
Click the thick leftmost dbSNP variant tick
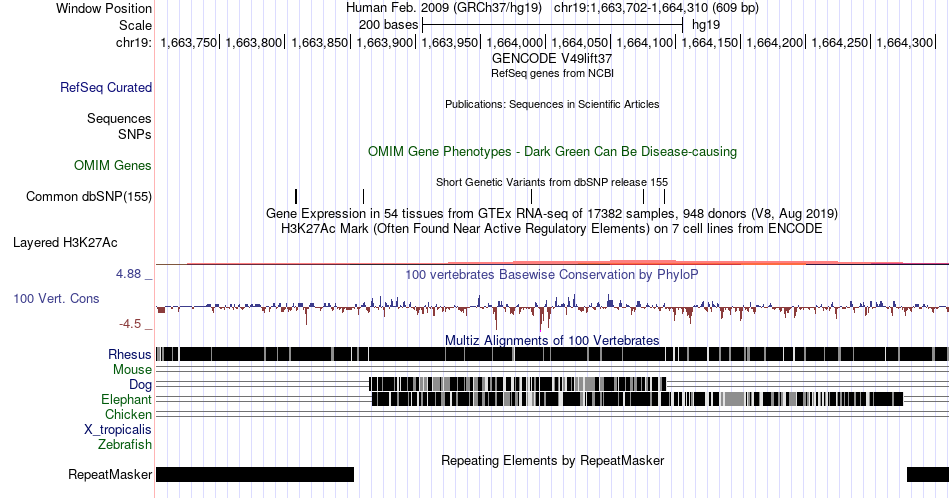[x=296, y=196]
